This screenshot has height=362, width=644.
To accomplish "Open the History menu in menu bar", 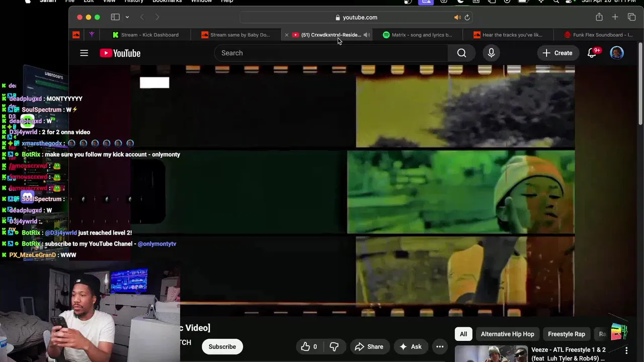I will click(134, 2).
